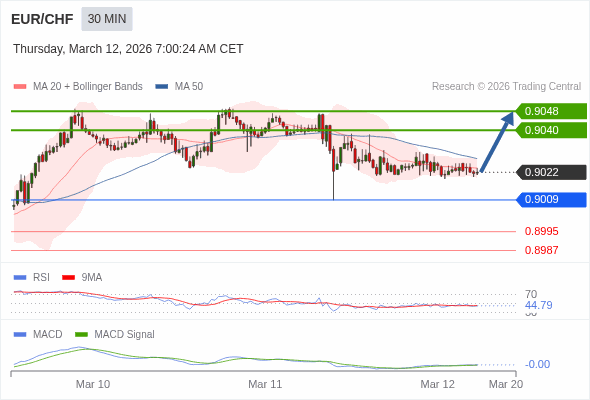The width and height of the screenshot is (590, 400).
Task: Click the 9MA red legend swatch
Action: click(x=68, y=278)
